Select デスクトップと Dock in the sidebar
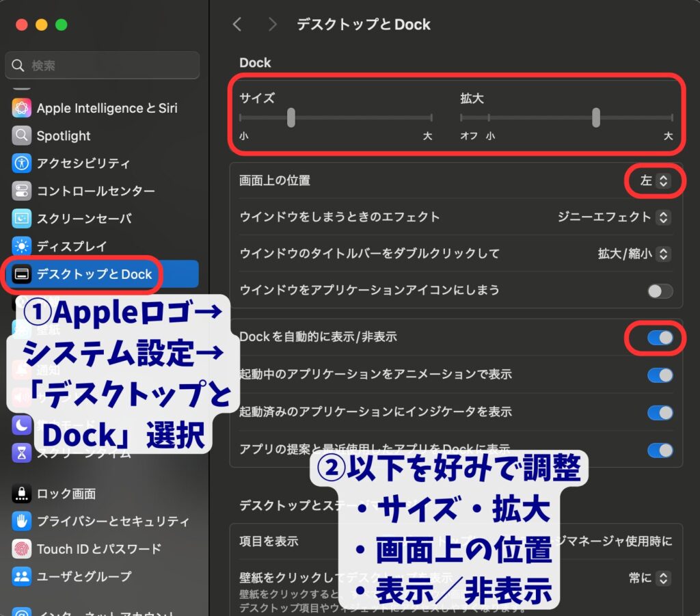 coord(102,274)
